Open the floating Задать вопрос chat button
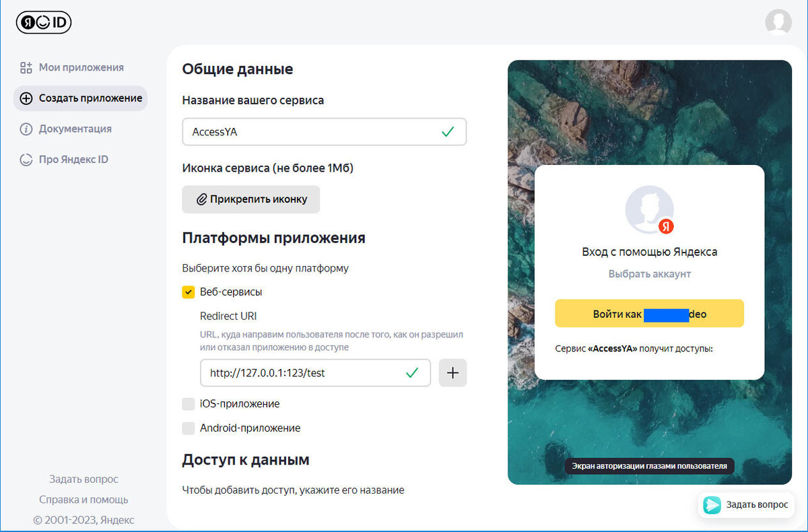The height and width of the screenshot is (532, 808). pyautogui.click(x=746, y=505)
